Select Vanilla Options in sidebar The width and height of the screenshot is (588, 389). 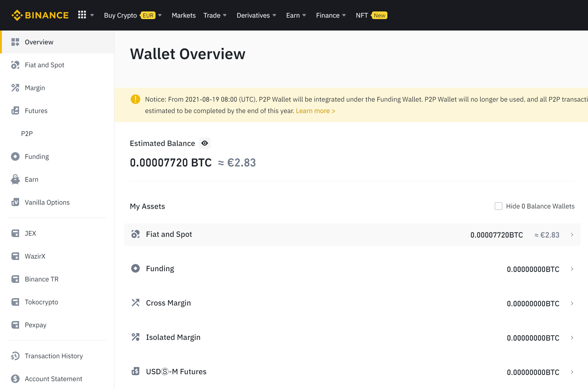(x=47, y=202)
